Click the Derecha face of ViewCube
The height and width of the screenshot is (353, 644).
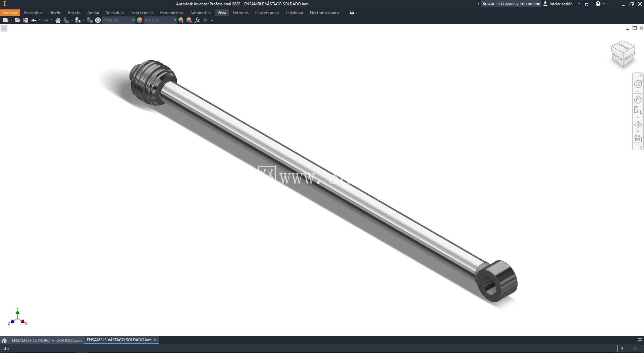tap(629, 57)
